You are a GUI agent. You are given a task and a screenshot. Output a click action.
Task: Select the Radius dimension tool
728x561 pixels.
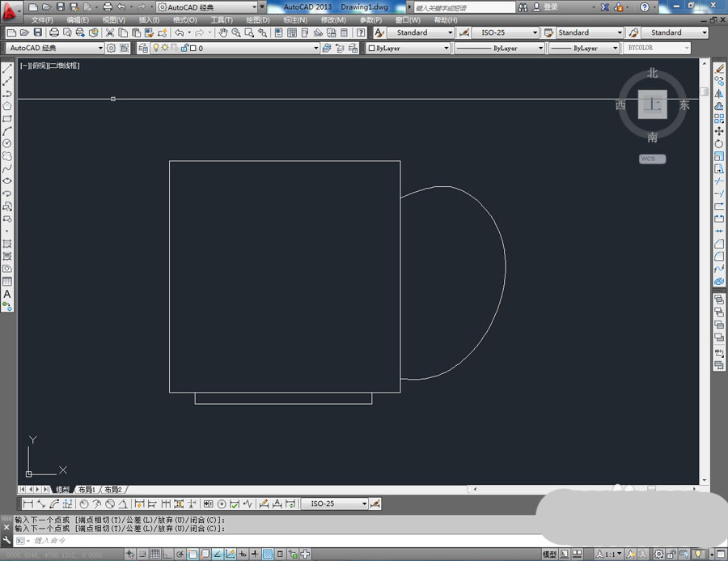(x=84, y=504)
